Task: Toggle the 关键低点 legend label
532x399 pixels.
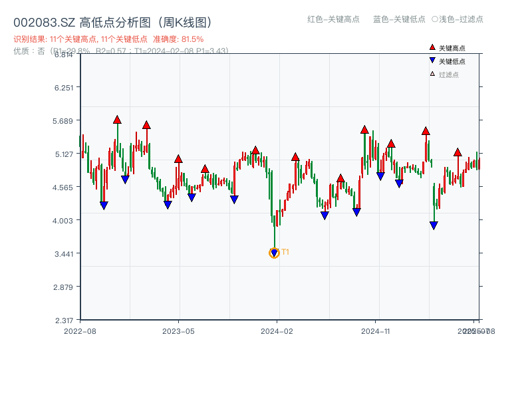Action: [452, 61]
